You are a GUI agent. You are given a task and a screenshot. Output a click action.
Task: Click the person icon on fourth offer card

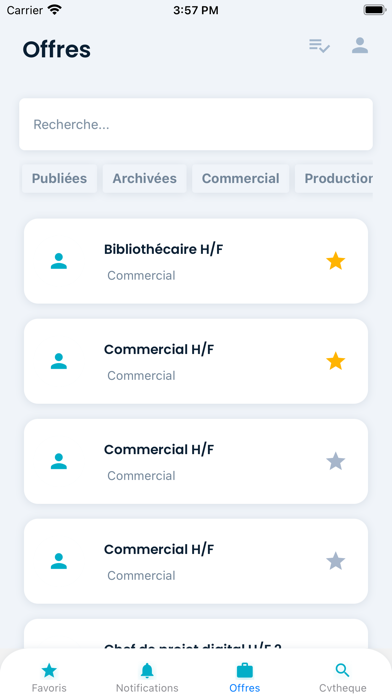[59, 561]
